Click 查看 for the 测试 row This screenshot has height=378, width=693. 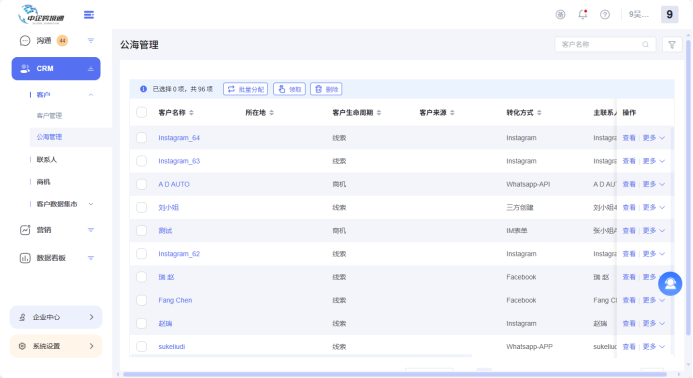click(629, 231)
